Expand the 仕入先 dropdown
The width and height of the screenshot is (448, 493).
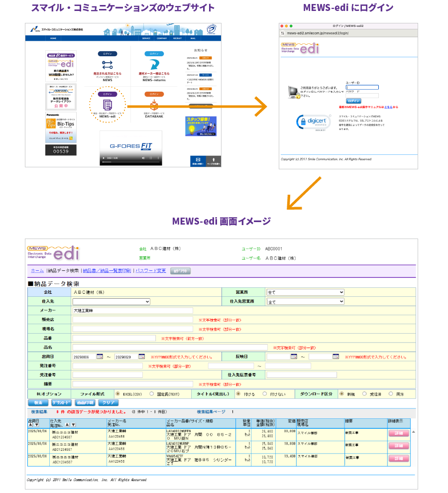(x=111, y=301)
